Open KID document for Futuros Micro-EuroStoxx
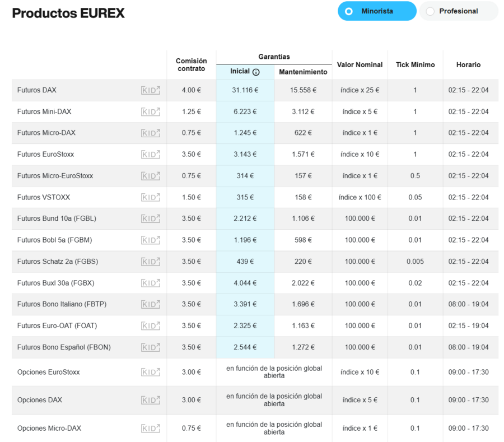Viewport: 504px width, 442px height. point(151,176)
